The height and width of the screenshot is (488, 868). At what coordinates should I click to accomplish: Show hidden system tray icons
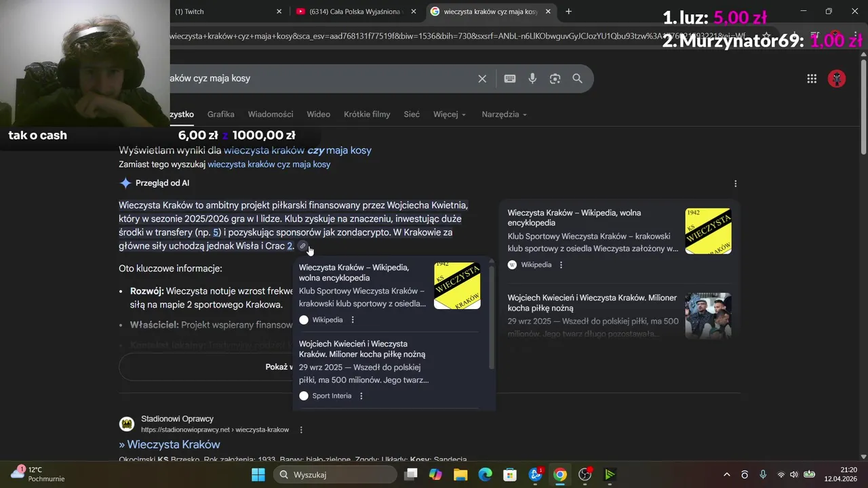point(727,474)
